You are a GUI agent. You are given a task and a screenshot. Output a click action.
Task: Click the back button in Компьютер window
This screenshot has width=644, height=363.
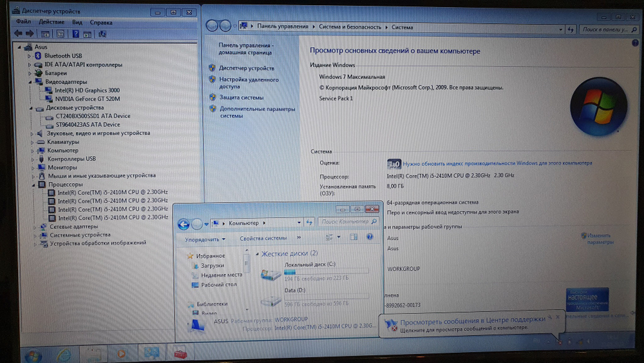click(184, 224)
